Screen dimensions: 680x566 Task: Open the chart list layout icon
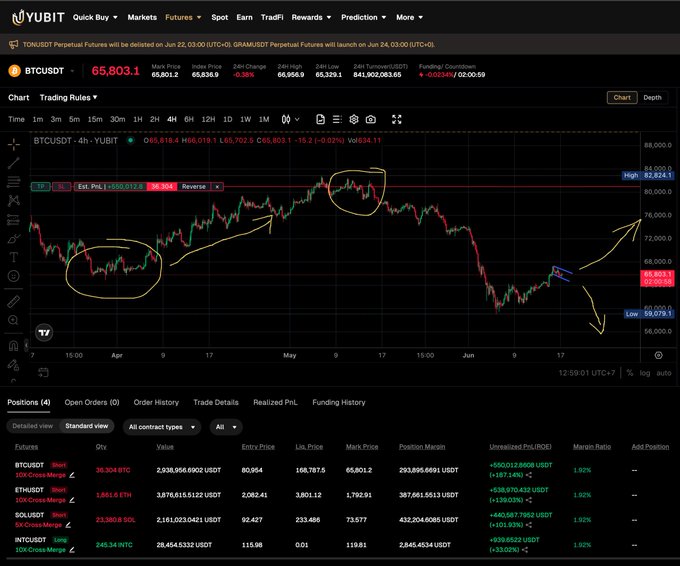point(337,119)
